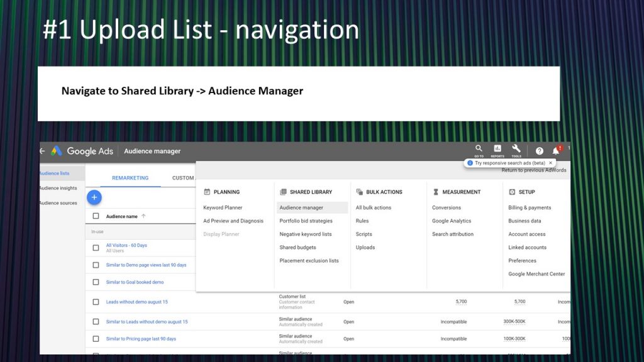Click the blue plus add audience button
Screen dimensions: 644x362
pyautogui.click(x=94, y=197)
